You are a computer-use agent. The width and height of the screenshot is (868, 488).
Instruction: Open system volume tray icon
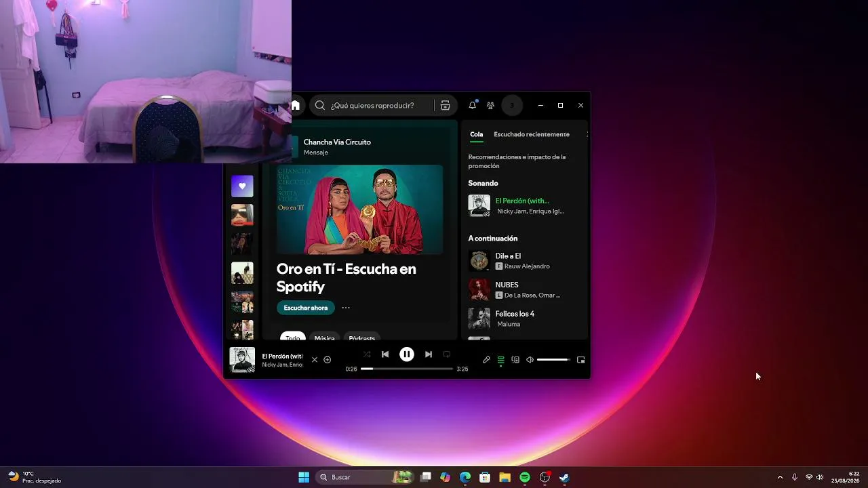click(x=820, y=477)
